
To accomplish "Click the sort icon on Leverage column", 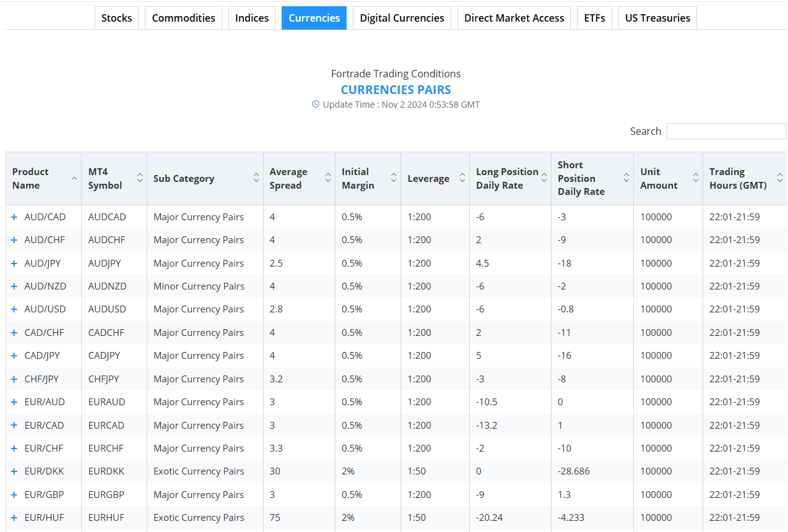I will pyautogui.click(x=462, y=178).
